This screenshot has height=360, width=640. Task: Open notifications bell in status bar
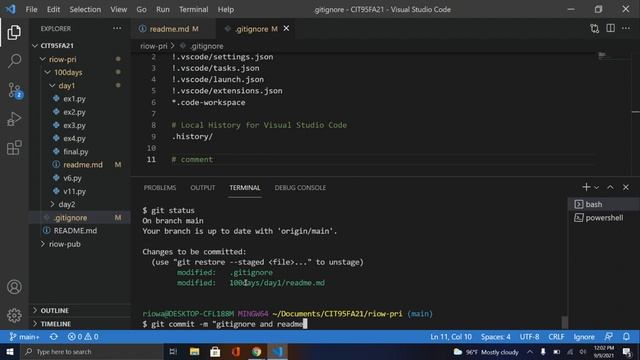626,337
